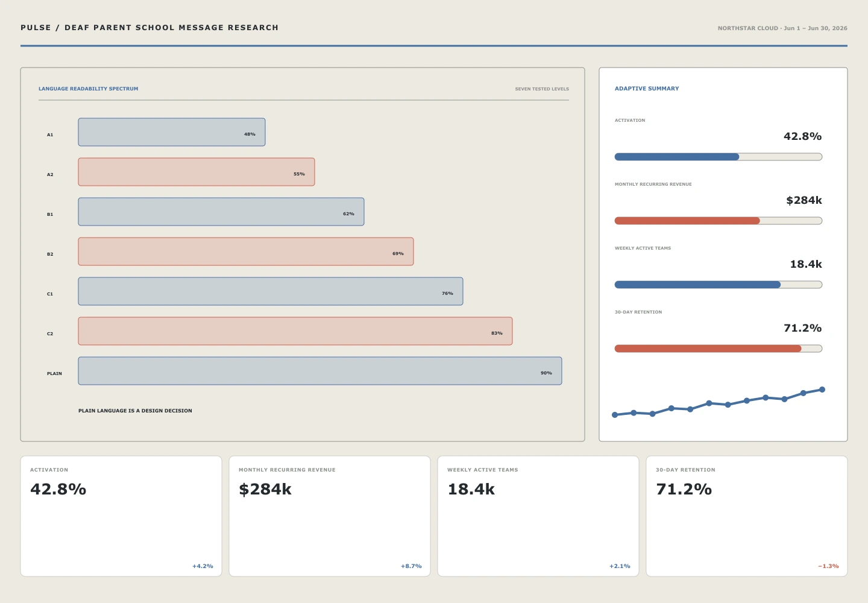Screen dimensions: 868x603
Task: Click the "SEVEN TESTED LEVELS" caption
Action: click(542, 89)
